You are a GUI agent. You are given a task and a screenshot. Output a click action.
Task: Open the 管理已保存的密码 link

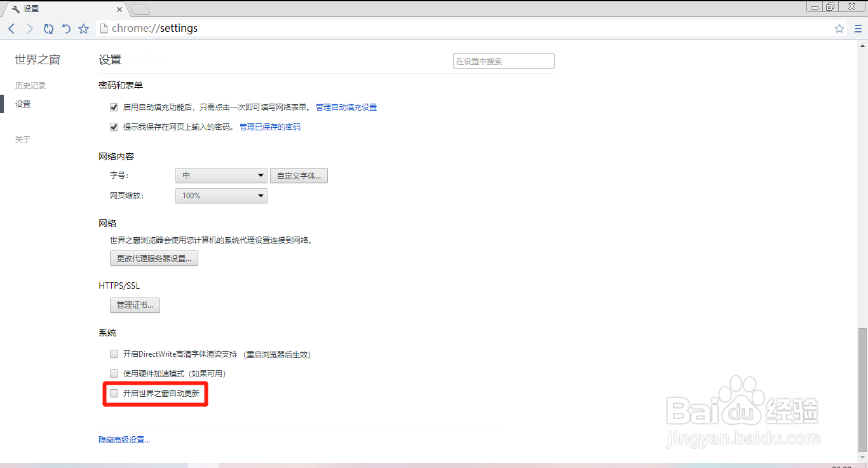pos(270,127)
